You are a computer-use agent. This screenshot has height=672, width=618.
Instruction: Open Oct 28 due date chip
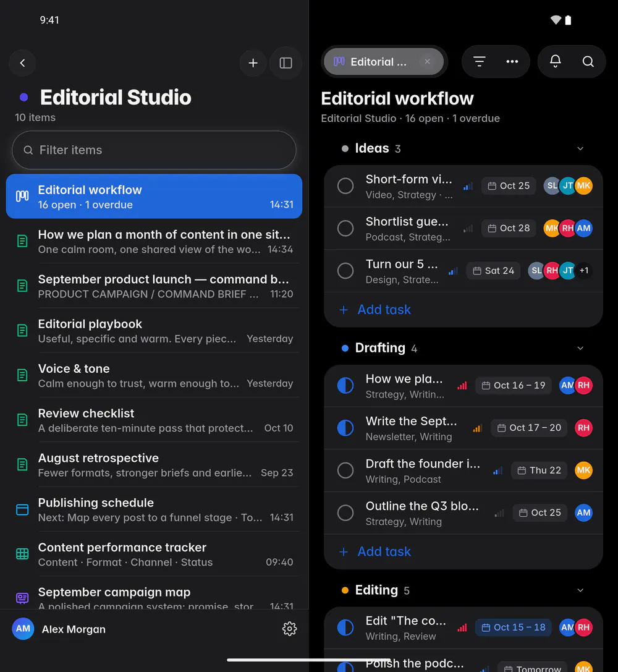(x=509, y=228)
